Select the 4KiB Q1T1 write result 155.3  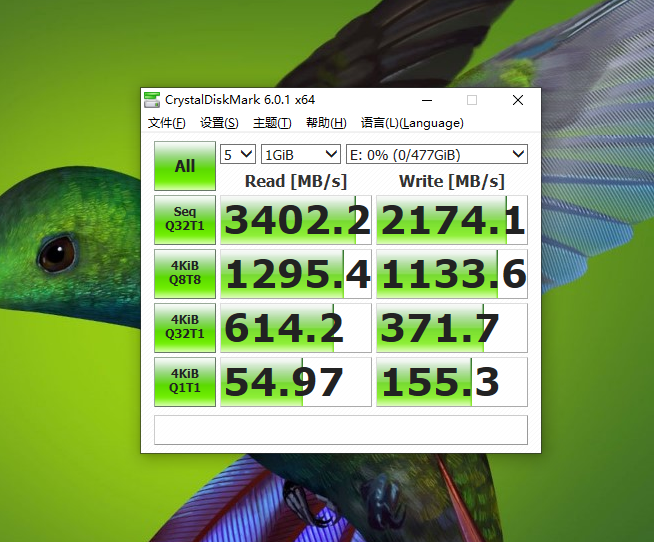(x=452, y=382)
